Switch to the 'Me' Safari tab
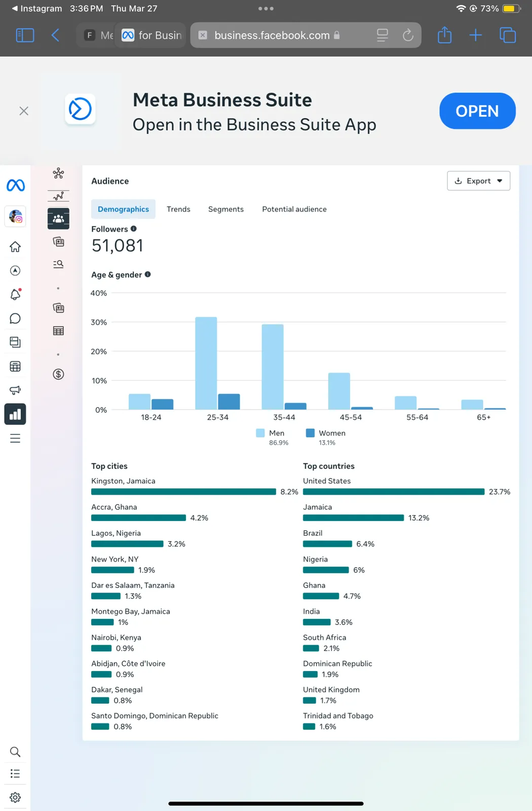 pos(98,35)
